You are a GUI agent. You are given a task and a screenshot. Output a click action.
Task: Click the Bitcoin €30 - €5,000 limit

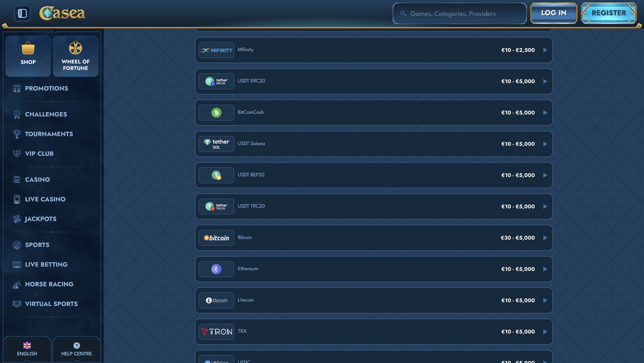click(x=518, y=238)
